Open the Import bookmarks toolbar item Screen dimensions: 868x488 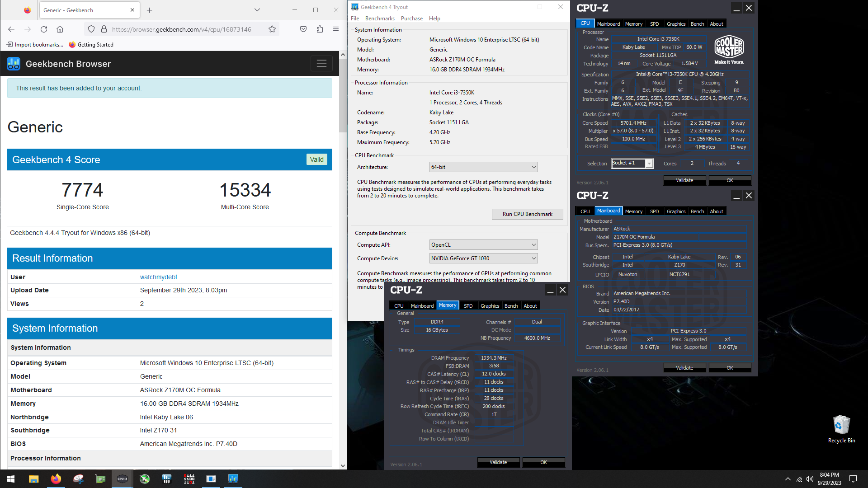[x=35, y=45]
